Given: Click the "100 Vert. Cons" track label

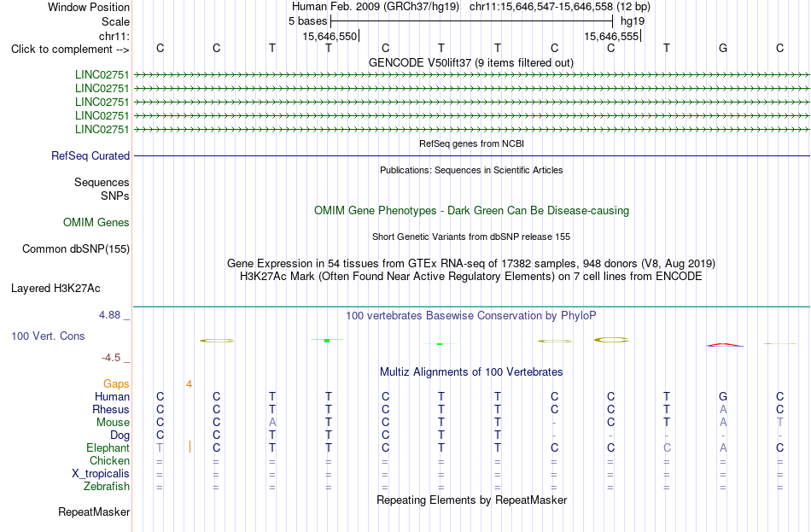Looking at the screenshot, I should click(x=48, y=336).
